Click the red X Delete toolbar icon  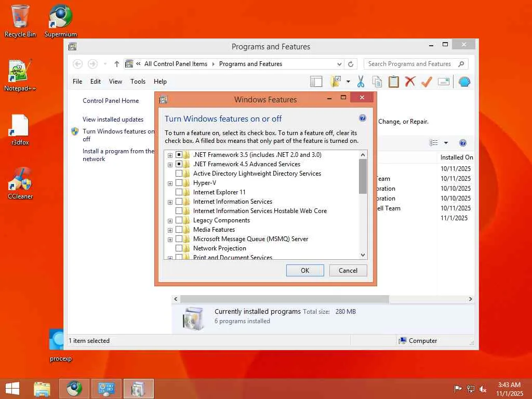point(410,82)
